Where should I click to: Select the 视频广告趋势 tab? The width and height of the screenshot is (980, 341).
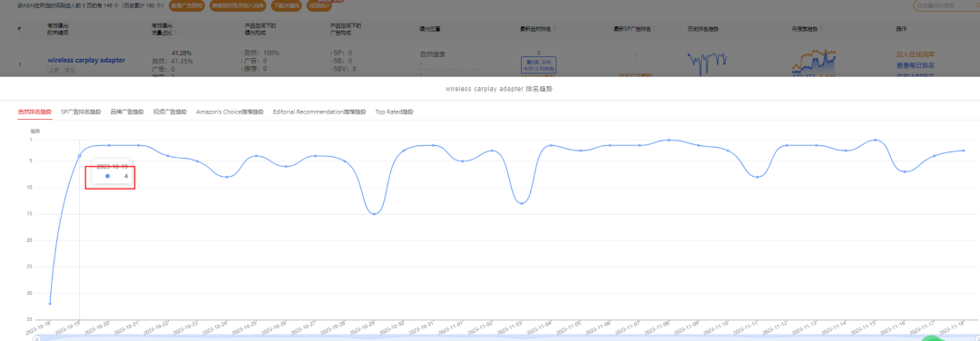tap(170, 112)
